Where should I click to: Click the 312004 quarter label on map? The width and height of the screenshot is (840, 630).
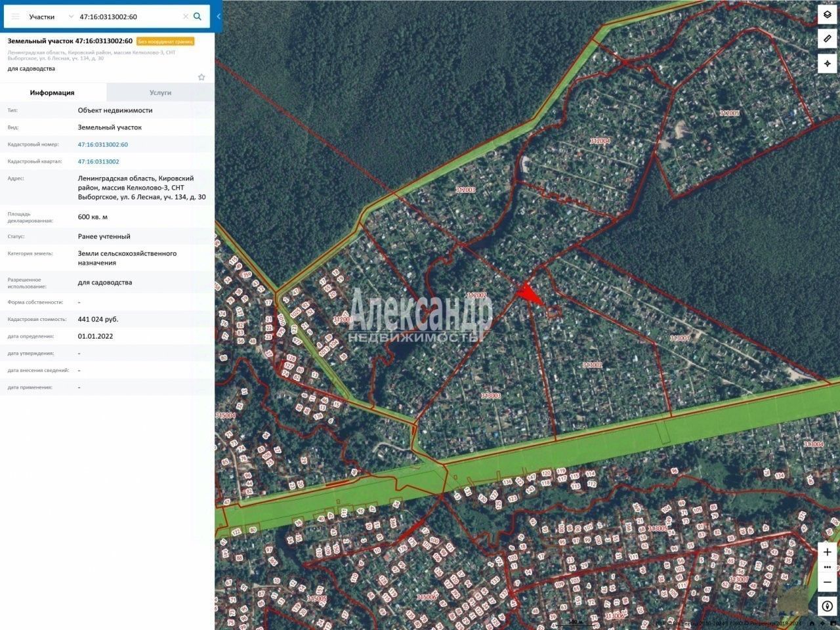(600, 141)
